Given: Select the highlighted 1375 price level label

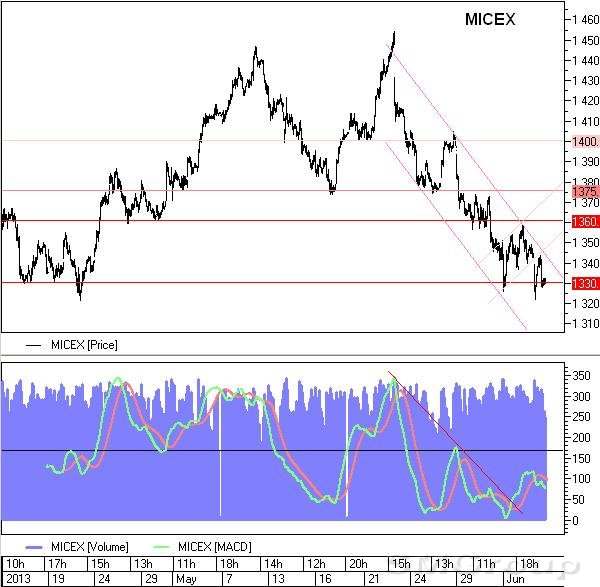Looking at the screenshot, I should 585,190.
